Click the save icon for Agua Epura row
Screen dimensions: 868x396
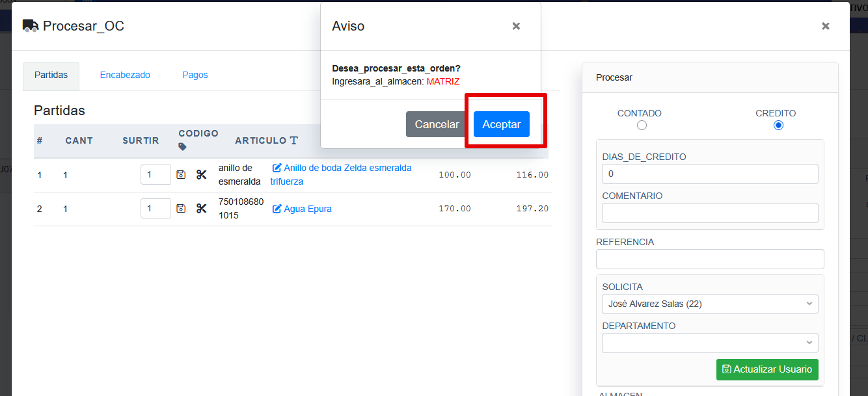[x=181, y=208]
